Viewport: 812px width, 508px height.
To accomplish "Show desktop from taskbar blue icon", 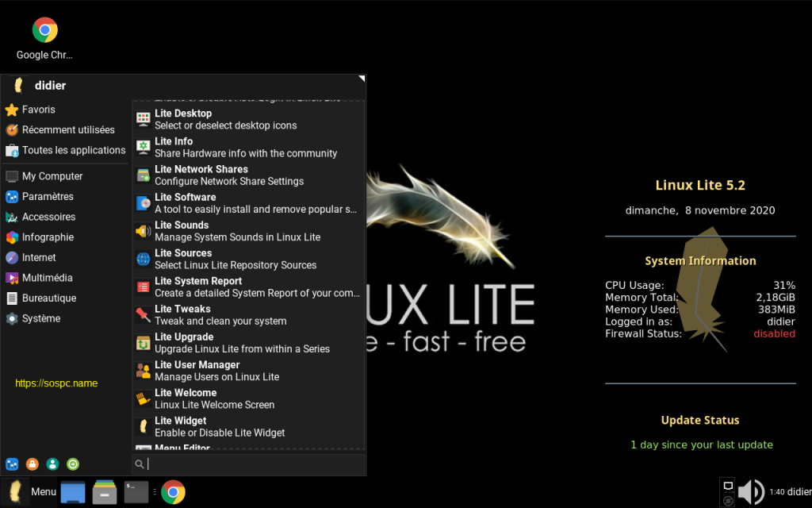I will coord(73,492).
